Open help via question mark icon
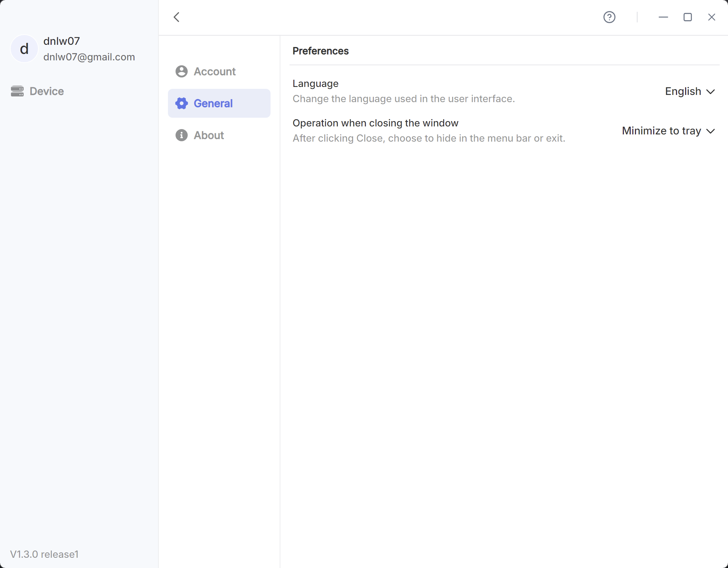This screenshot has height=568, width=728. coord(609,17)
